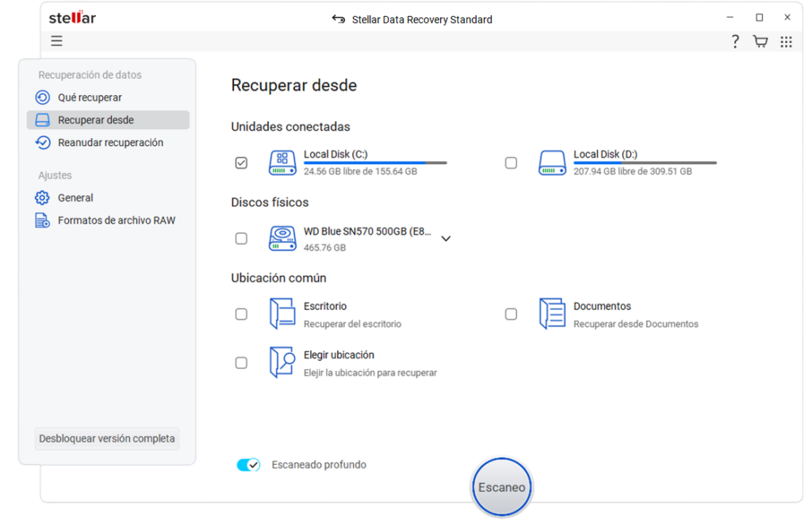The image size is (812, 525).
Task: Select Recuperar desde in the sidebar
Action: [x=108, y=120]
